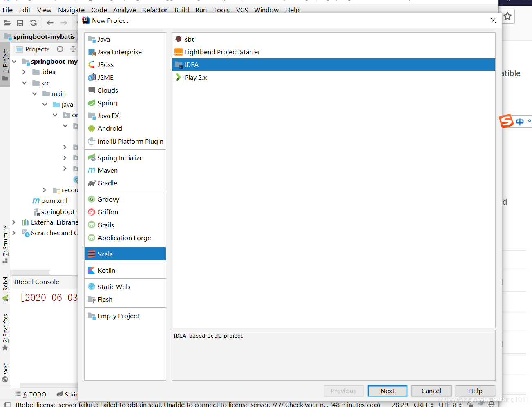Pick the Java FX icon

(92, 116)
